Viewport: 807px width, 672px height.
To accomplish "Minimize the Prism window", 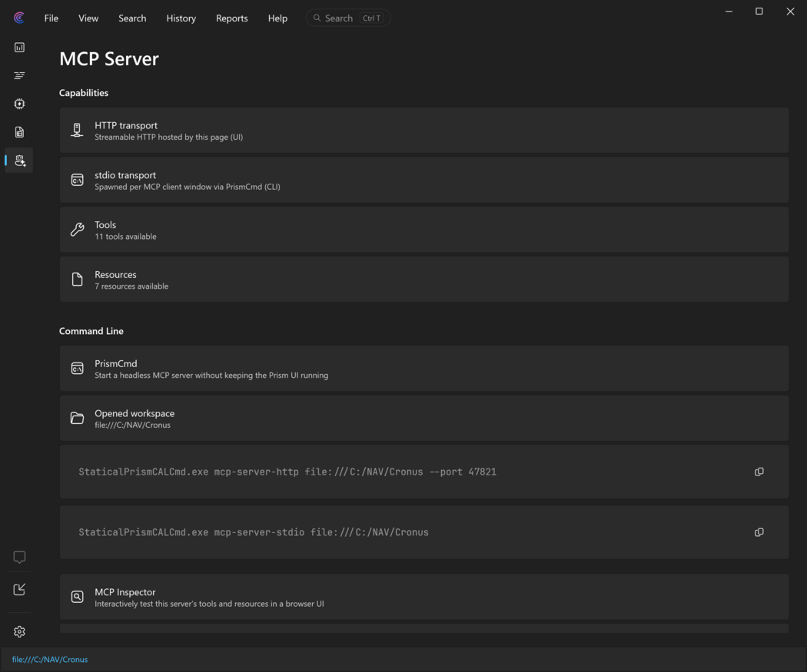I will (x=729, y=12).
